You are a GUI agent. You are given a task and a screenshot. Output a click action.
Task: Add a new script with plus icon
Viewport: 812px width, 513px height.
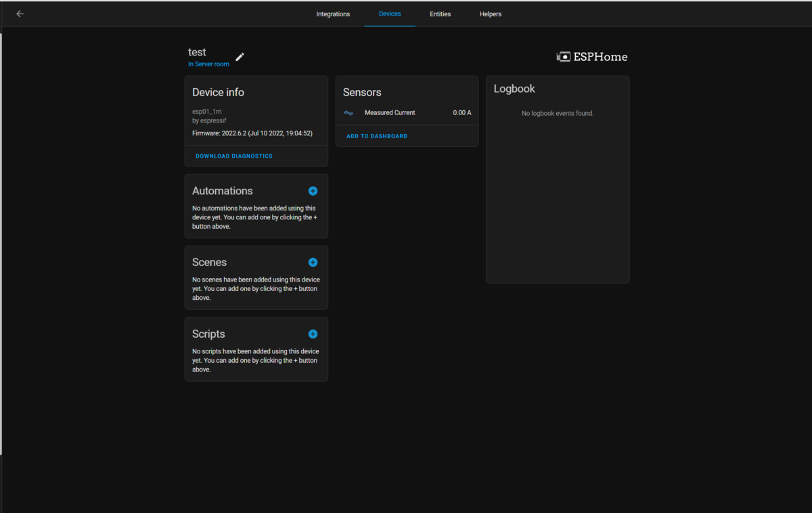313,334
